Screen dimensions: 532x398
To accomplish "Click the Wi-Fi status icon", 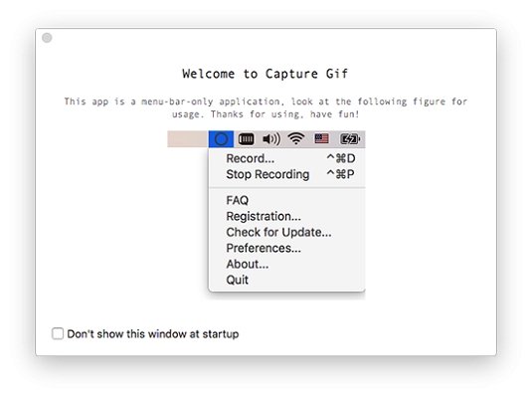I will (x=296, y=138).
